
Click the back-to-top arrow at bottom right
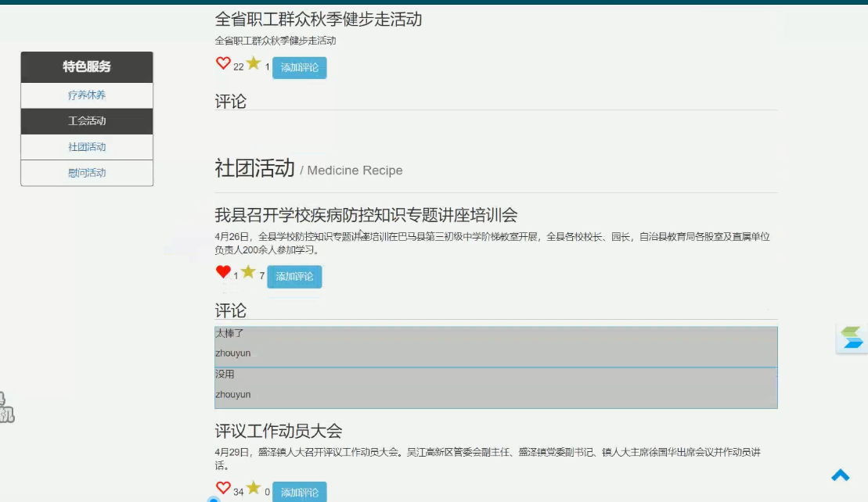tap(841, 475)
